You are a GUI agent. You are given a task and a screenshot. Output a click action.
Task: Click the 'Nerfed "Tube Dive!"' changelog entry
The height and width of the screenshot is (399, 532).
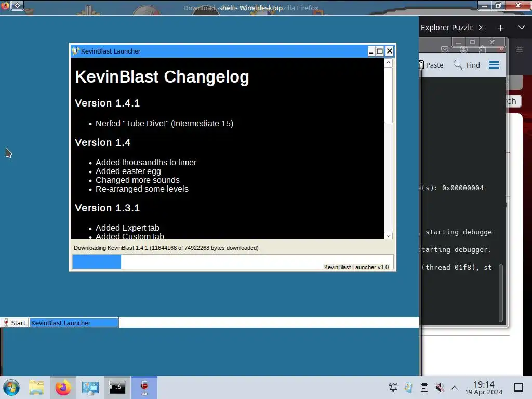(x=164, y=124)
